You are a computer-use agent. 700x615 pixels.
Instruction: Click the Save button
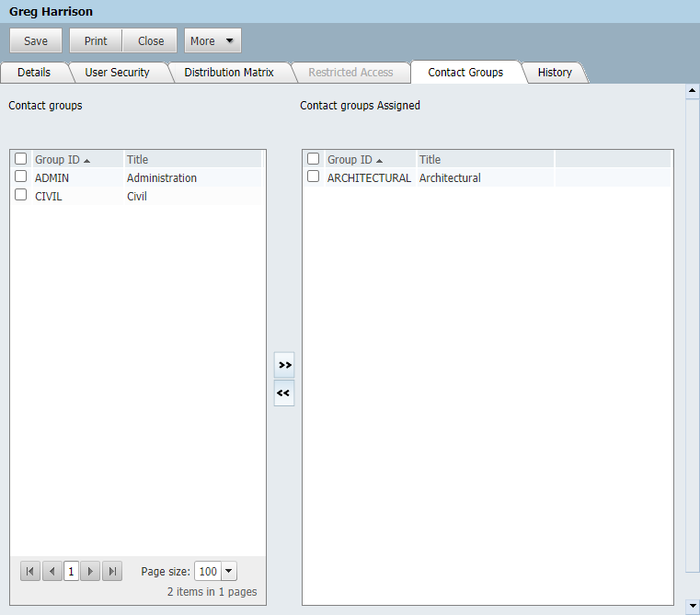click(36, 40)
